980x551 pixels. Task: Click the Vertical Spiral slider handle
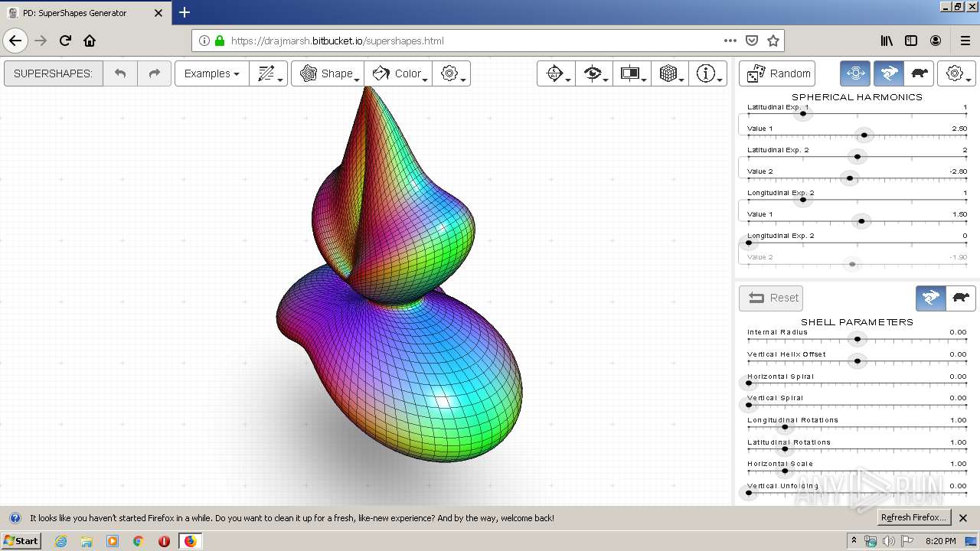[x=749, y=405]
